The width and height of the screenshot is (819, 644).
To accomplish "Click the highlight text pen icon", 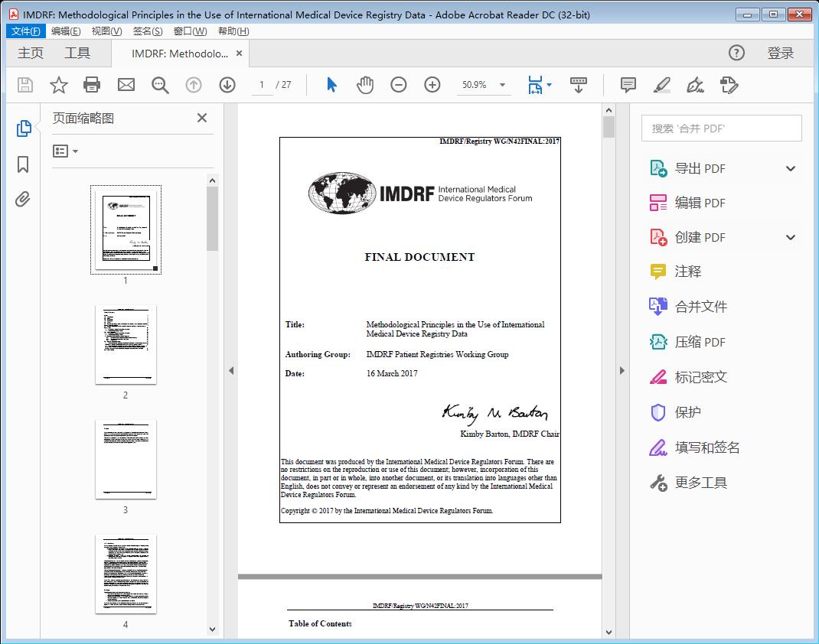I will 661,86.
